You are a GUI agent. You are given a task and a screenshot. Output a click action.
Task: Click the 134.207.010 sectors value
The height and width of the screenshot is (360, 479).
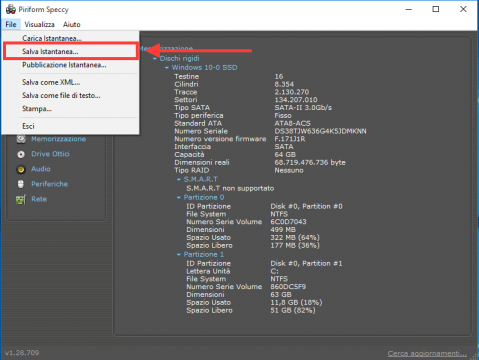click(296, 100)
